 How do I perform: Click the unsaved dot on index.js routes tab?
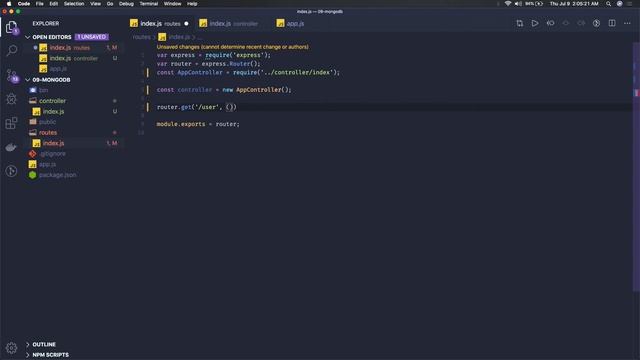coord(187,24)
